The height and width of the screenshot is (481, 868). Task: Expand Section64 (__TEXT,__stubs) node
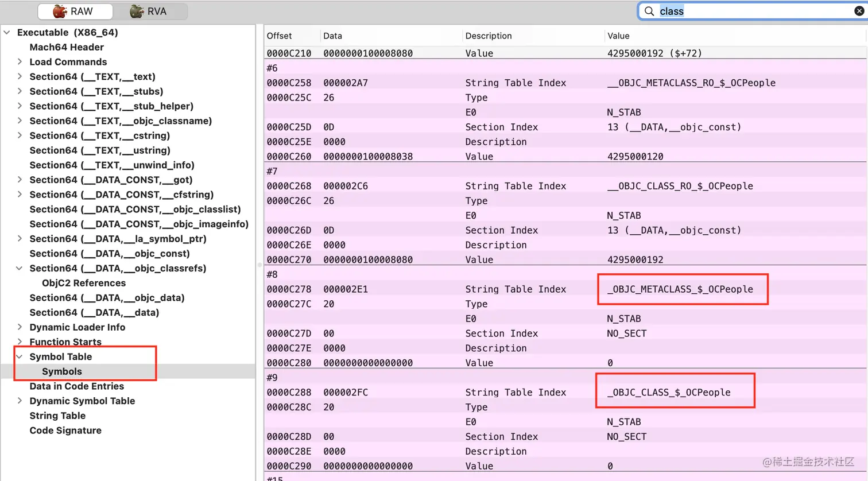[x=20, y=91]
